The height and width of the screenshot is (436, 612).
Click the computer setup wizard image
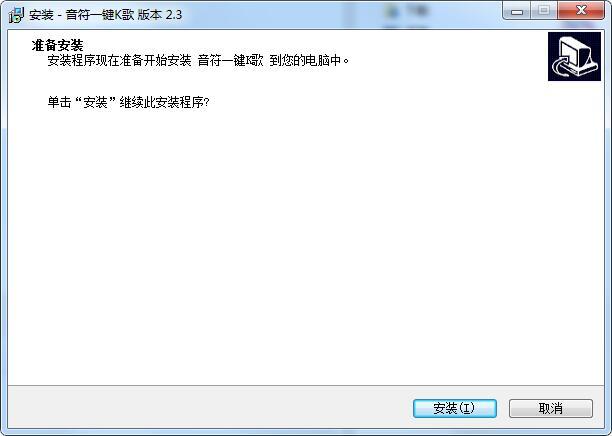tap(574, 57)
